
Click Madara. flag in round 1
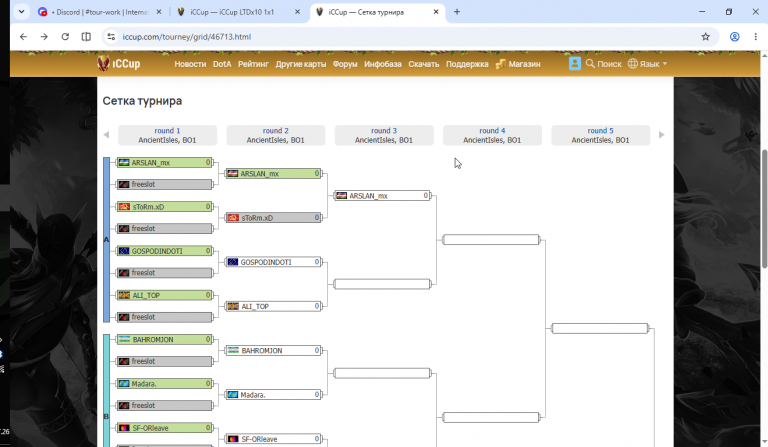tap(124, 383)
